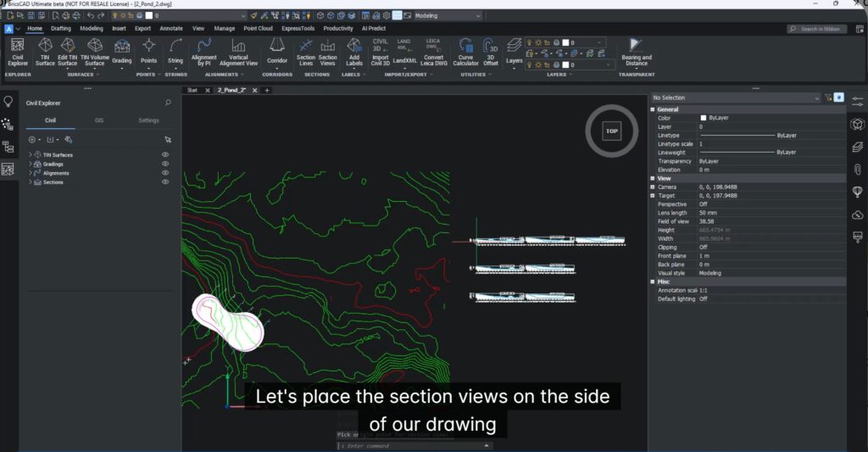
Task: Toggle Sections visibility eye icon
Action: click(165, 182)
